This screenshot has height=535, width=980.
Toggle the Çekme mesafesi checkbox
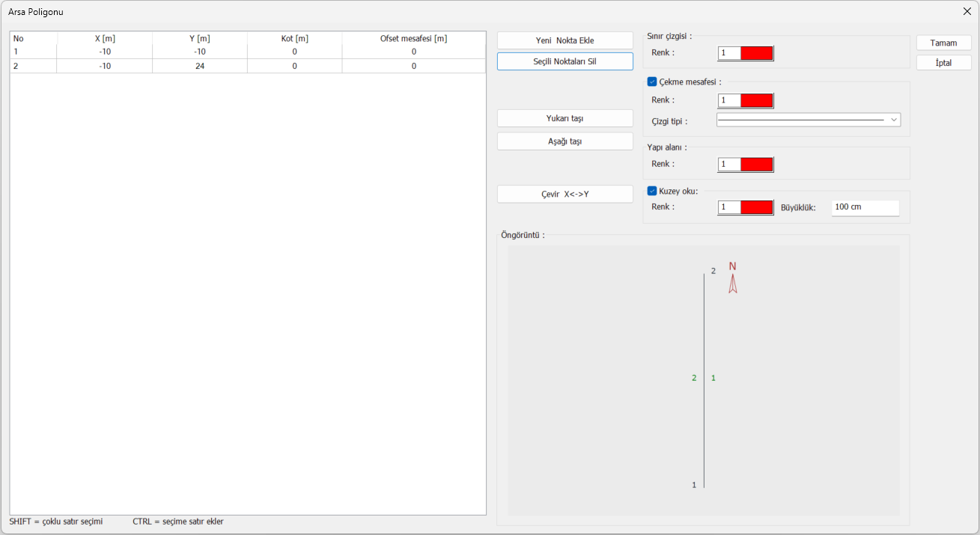pos(652,82)
